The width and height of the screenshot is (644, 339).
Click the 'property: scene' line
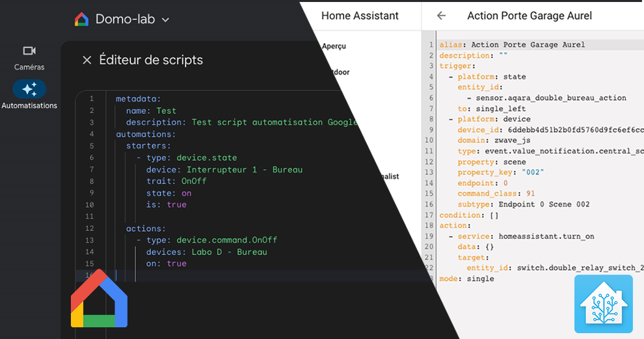[x=492, y=162]
